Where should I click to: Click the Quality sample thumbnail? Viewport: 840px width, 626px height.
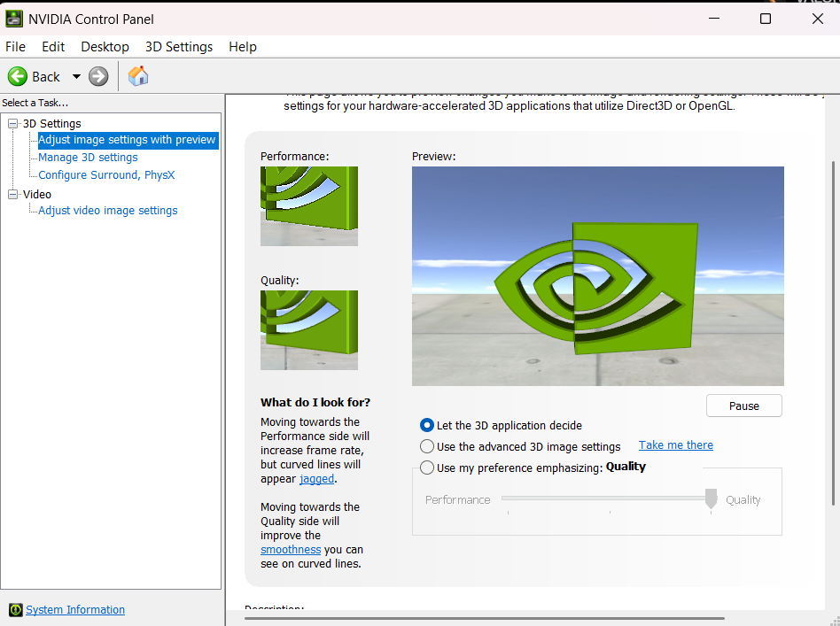[309, 330]
